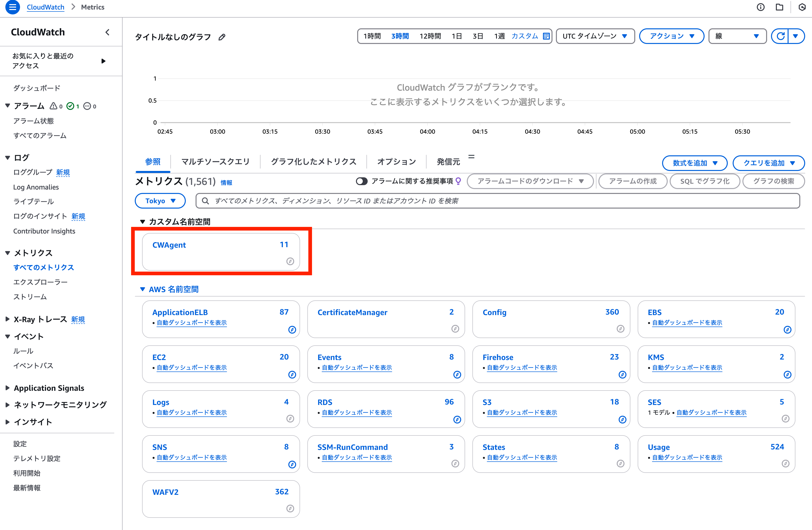Screen dimensions: 812x530
Task: Click the compass icon on the S3 card
Action: click(x=622, y=420)
